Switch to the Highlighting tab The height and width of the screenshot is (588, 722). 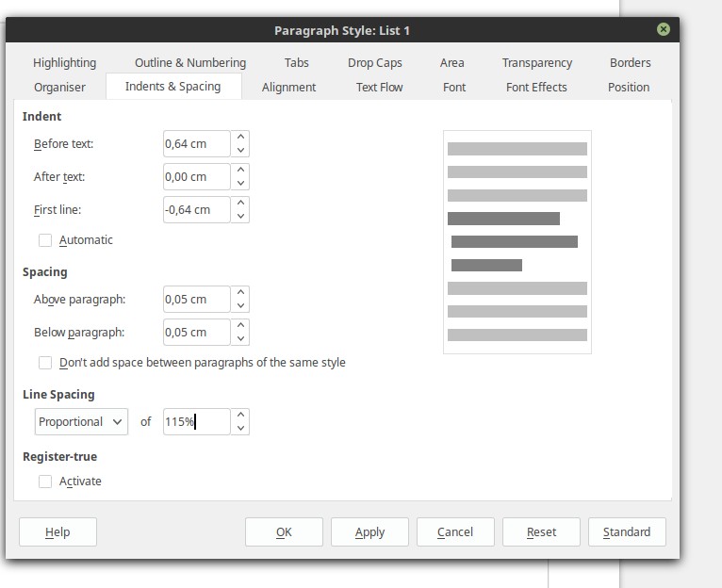point(64,62)
